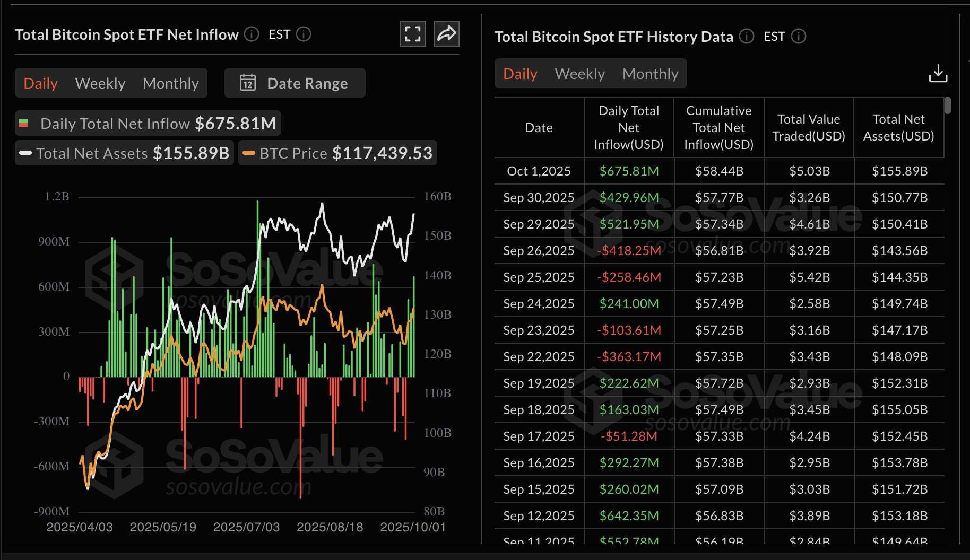Image resolution: width=970 pixels, height=560 pixels.
Task: Click the info icon beside EST on the chart
Action: [x=303, y=34]
